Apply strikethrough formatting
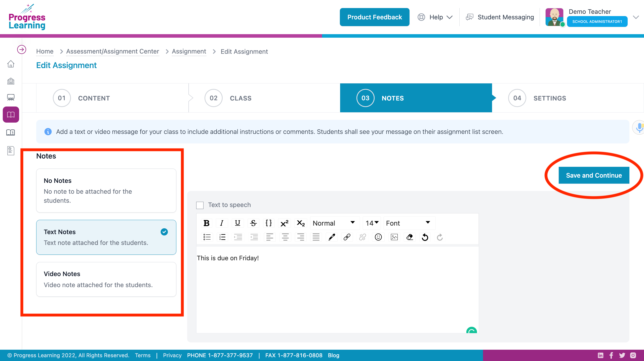 pos(253,223)
